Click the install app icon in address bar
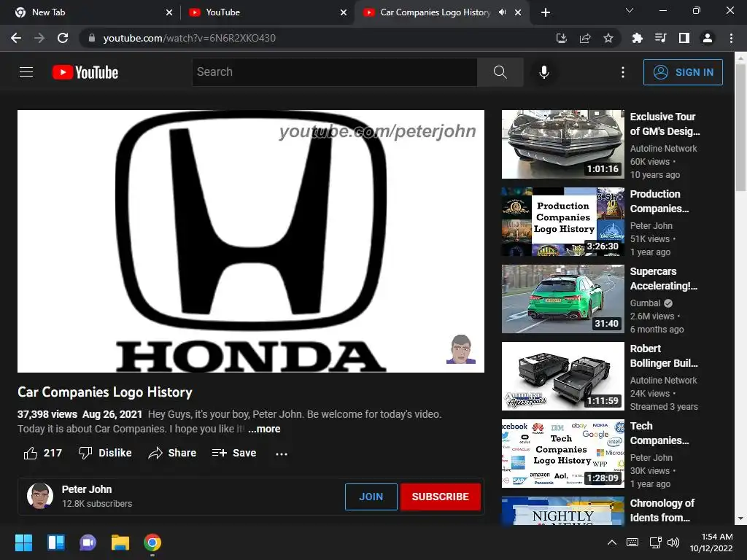Viewport: 747px width, 560px height. (x=562, y=38)
